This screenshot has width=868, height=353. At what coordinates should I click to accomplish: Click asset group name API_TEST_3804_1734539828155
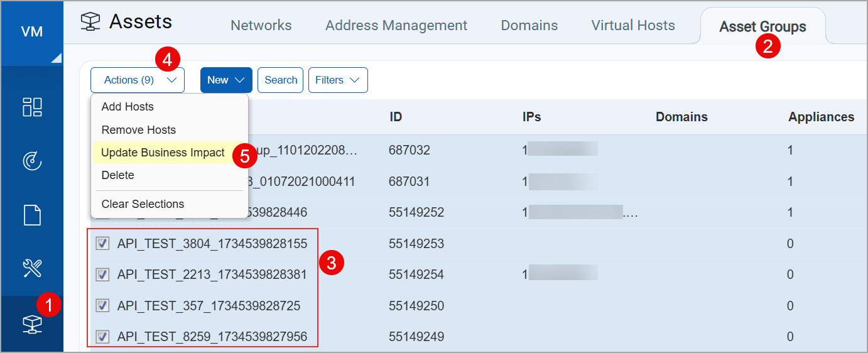point(212,244)
